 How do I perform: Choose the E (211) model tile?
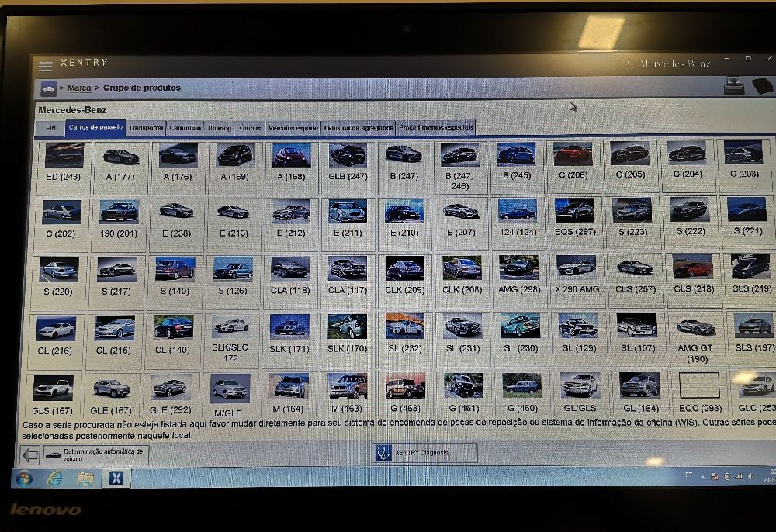348,223
